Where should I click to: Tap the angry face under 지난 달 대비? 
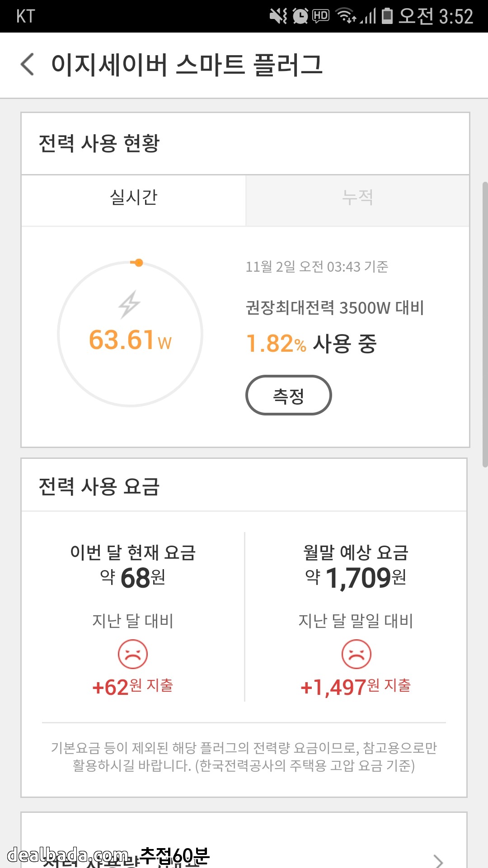tap(133, 654)
